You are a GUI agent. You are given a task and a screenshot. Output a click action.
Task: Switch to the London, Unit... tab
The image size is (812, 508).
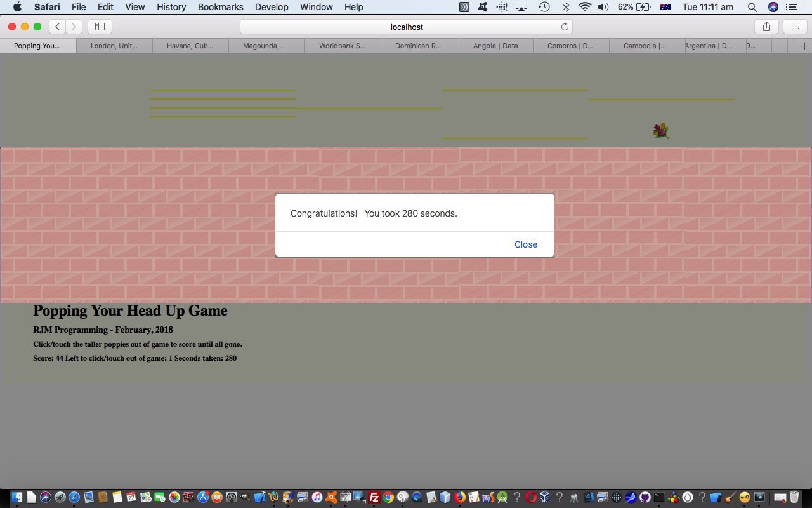114,46
